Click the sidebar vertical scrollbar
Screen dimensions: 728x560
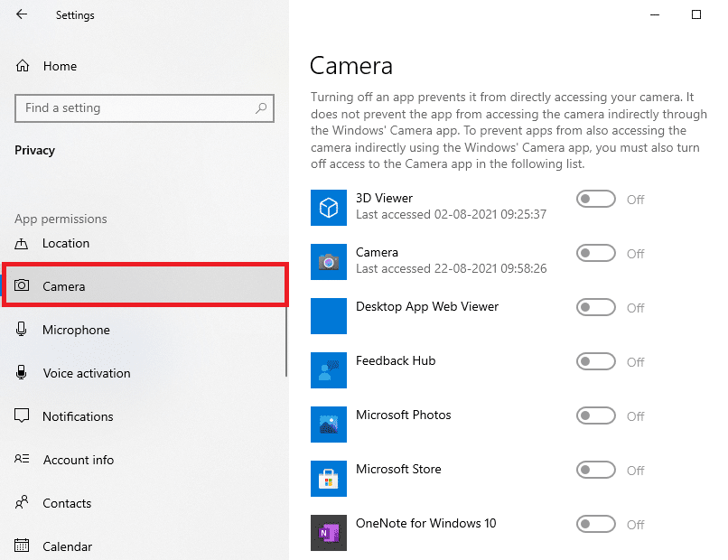pos(286,343)
